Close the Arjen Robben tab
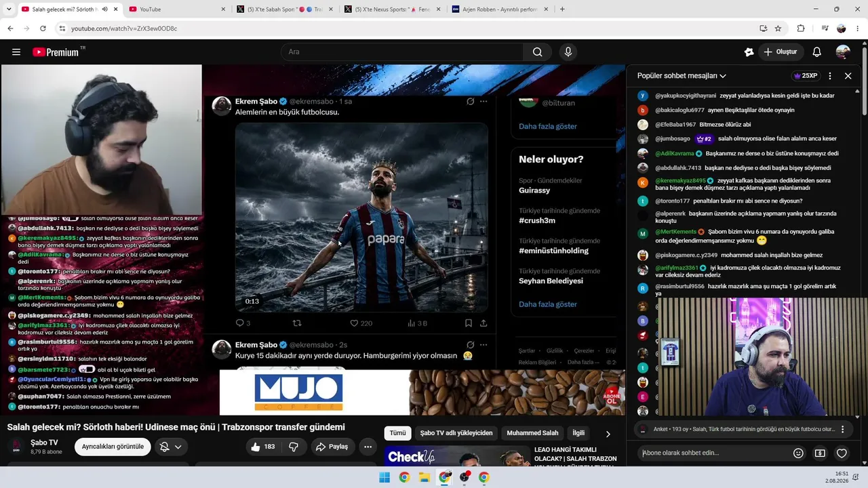Screen dimensions: 868x488 tap(545, 9)
